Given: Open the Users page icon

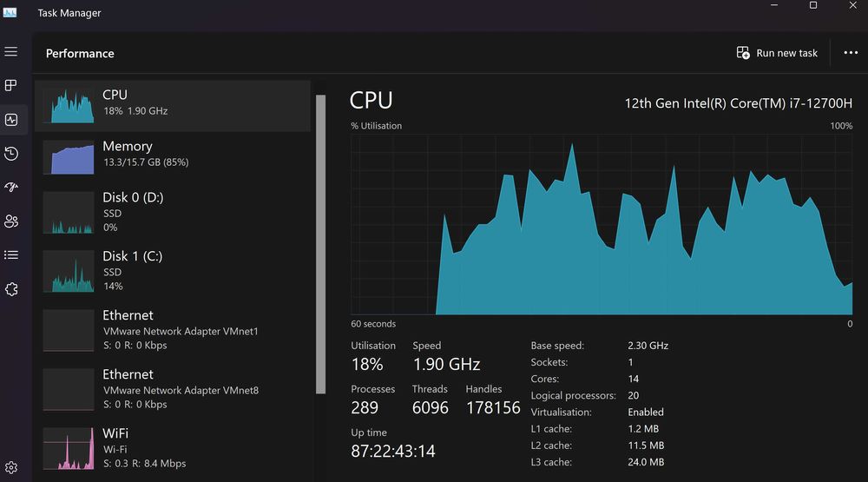Looking at the screenshot, I should pyautogui.click(x=11, y=221).
